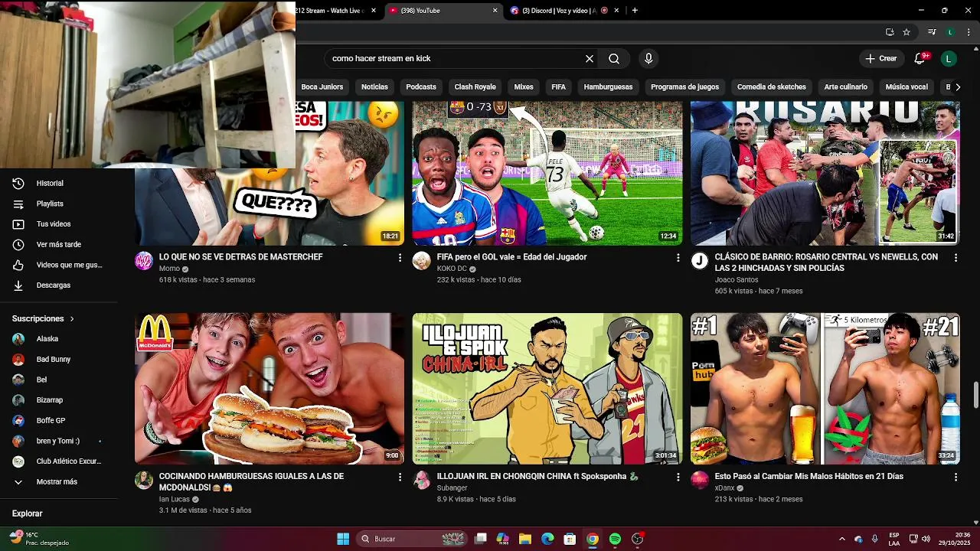
Task: Click the Ian Lucas channel avatar
Action: pos(144,480)
